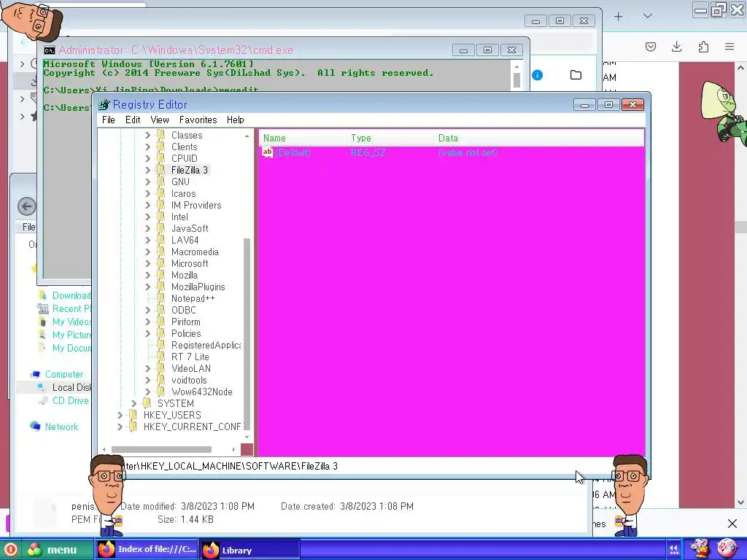Select MozillaPlugins key in tree

click(x=198, y=287)
